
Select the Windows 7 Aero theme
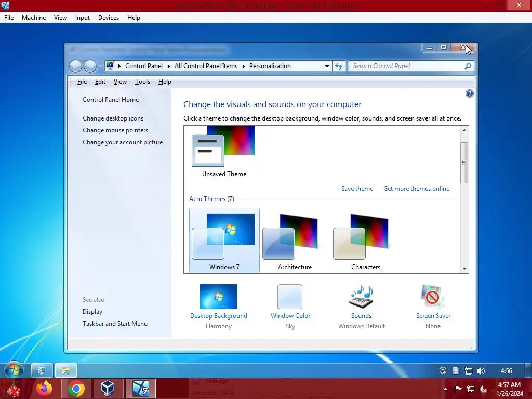pyautogui.click(x=224, y=241)
